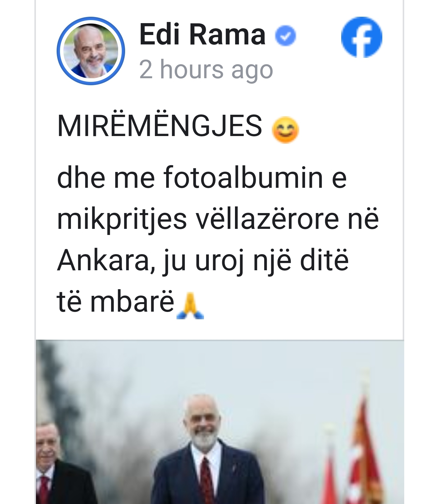Image resolution: width=438 pixels, height=504 pixels.
Task: Open the Edi Rama profile name
Action: (202, 35)
